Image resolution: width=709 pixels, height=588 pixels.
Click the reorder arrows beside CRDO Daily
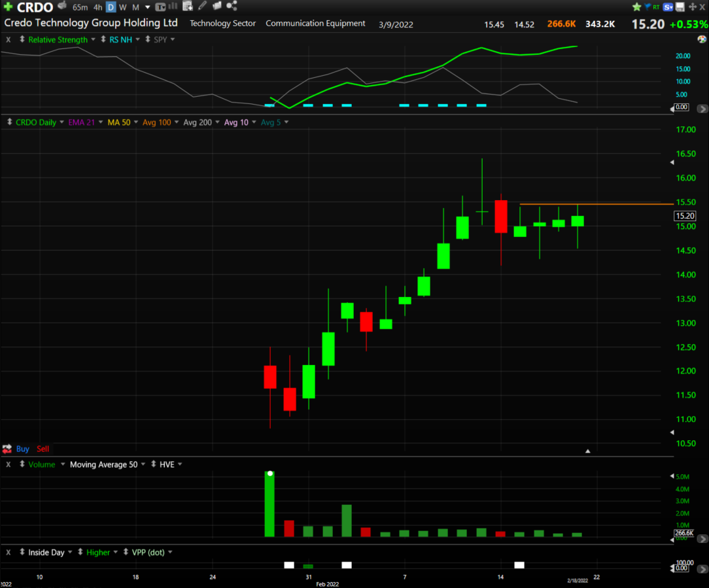click(x=9, y=122)
